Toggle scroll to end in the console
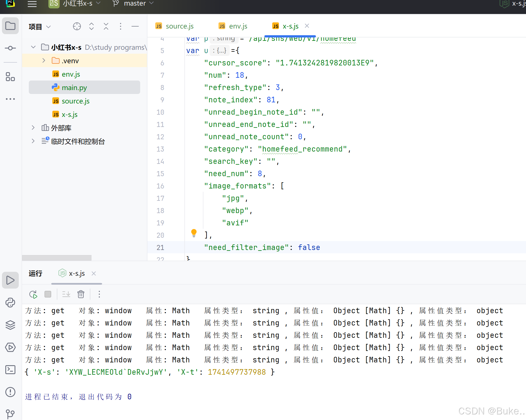This screenshot has width=526, height=420. (66, 294)
